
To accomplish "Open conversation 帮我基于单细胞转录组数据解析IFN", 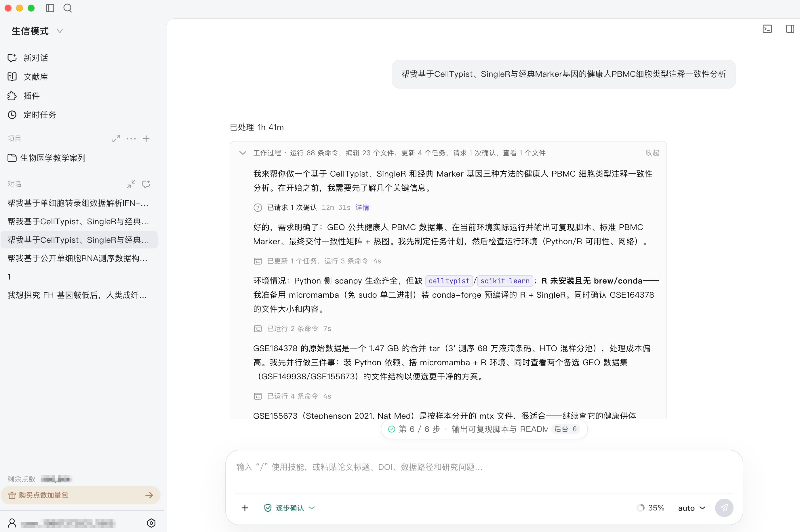I will tap(79, 203).
